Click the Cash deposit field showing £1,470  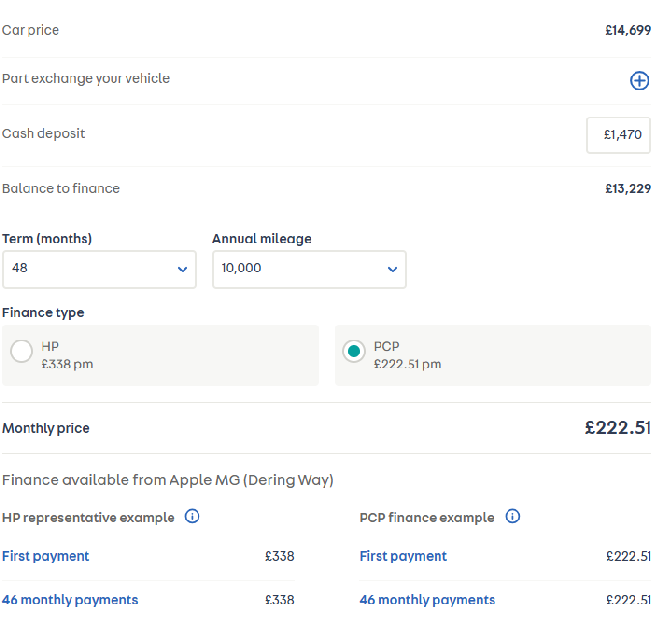pyautogui.click(x=618, y=135)
